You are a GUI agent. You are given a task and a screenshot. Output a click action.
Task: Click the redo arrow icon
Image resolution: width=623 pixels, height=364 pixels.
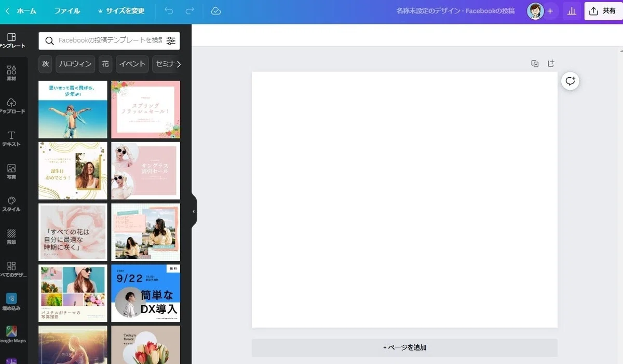190,11
